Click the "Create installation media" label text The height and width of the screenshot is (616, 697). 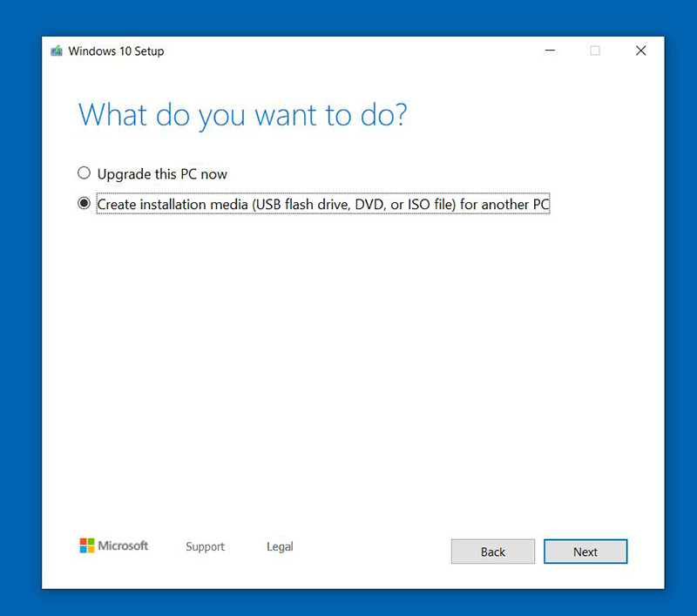click(322, 203)
